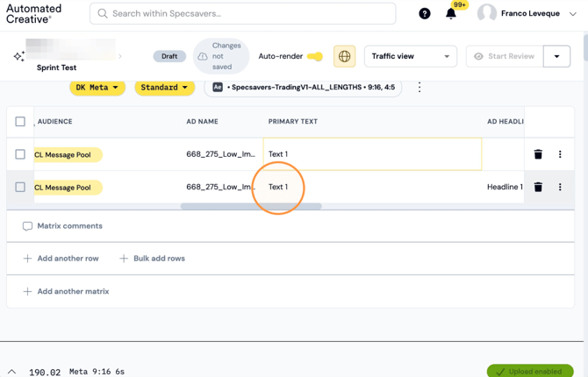Click the sparkle icon beside Sprint Test
Image resolution: width=588 pixels, height=377 pixels.
(x=19, y=56)
